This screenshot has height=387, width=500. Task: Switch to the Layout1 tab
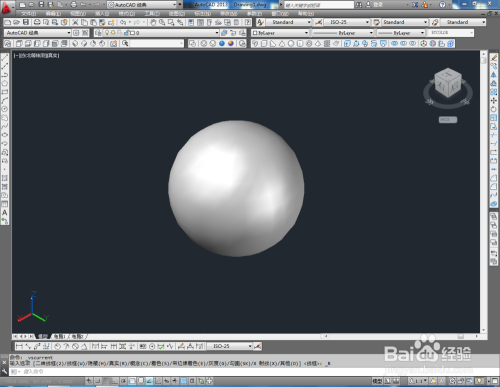[60, 336]
